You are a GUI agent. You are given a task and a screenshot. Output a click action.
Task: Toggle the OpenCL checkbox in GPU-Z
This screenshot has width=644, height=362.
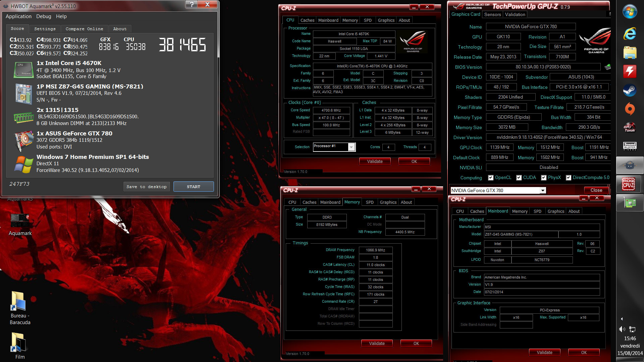[491, 178]
